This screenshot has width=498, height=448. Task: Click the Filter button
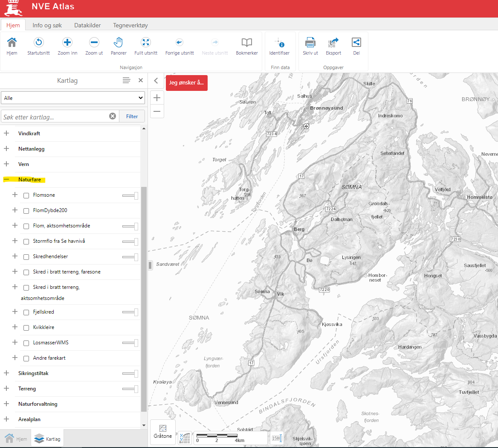[132, 116]
